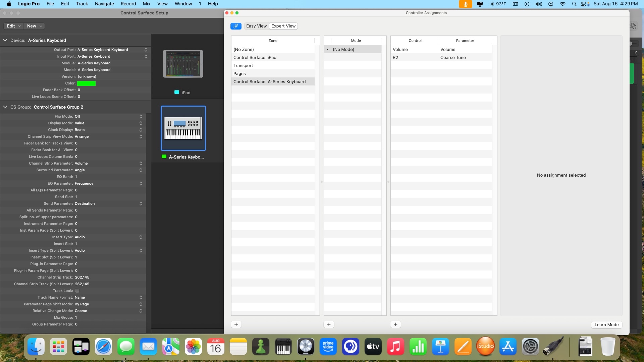Open Logic Pro from the Dock
The image size is (644, 362).
point(306,347)
